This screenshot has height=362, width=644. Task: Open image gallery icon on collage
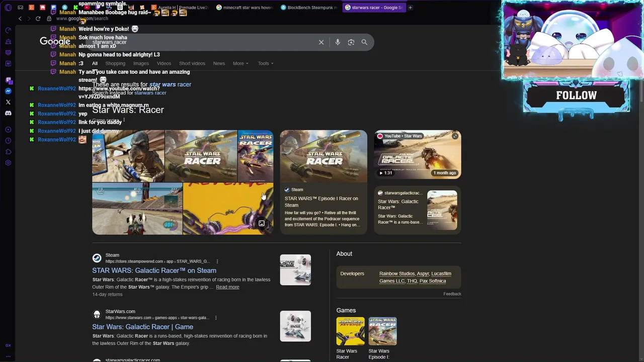click(x=262, y=223)
